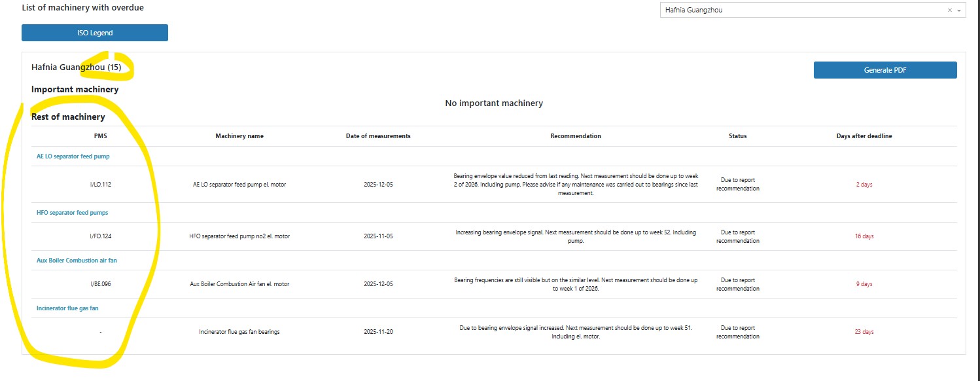Open the Incinerator flue gas fan link
This screenshot has width=980, height=381.
pos(67,308)
